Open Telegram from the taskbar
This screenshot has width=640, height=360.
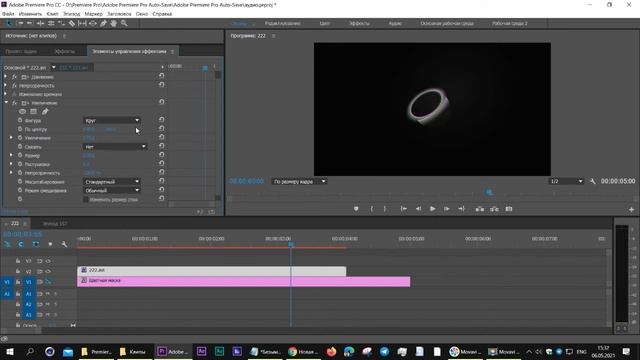pyautogui.click(x=384, y=351)
